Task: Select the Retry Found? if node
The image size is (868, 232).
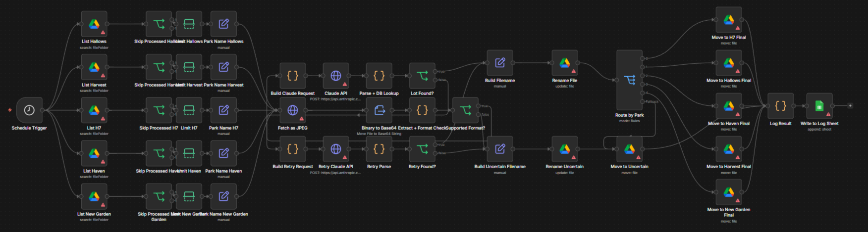Action: [422, 149]
